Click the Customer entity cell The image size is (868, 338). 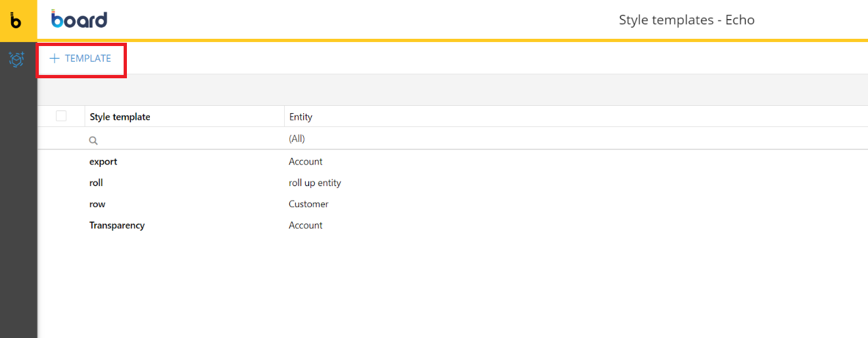point(308,204)
